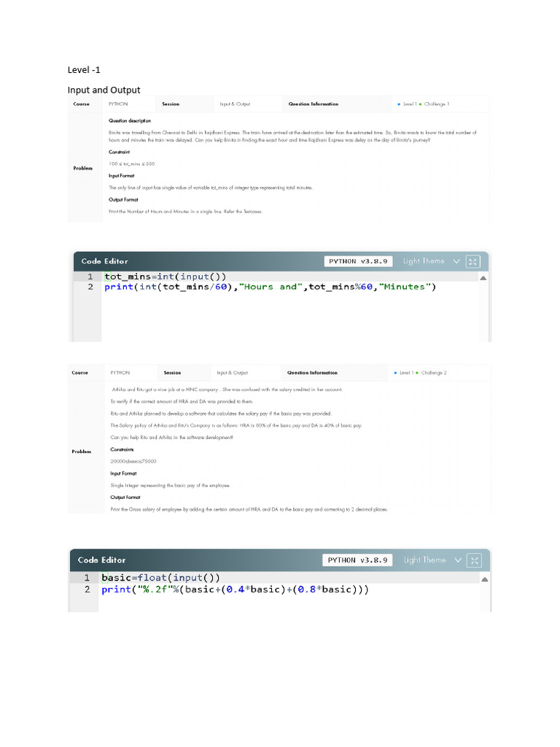
Task: Click 'Question description' heading in first problem
Action: [130, 120]
